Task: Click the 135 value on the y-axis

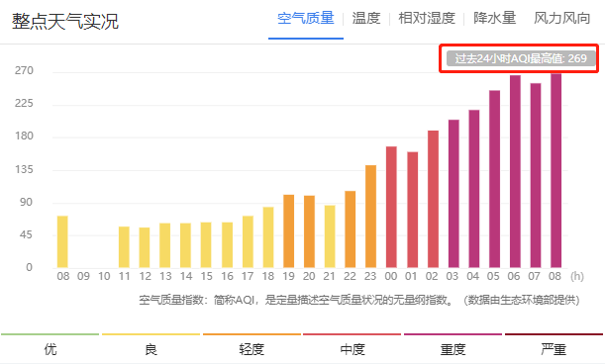Action: pos(25,169)
